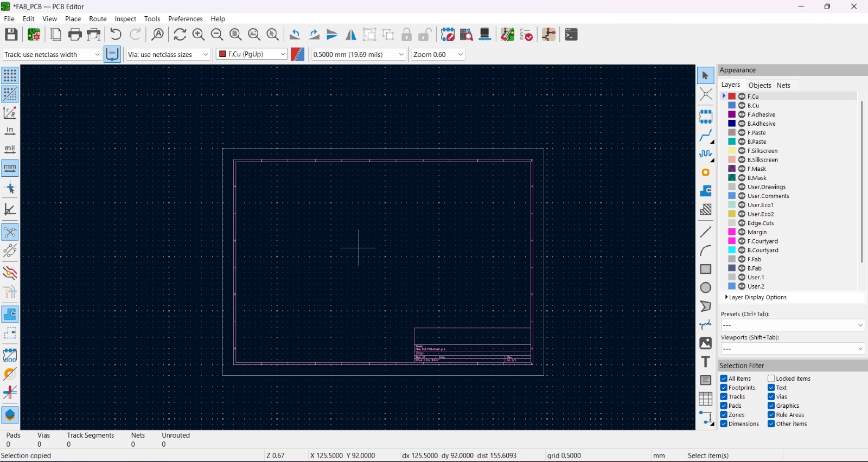The width and height of the screenshot is (868, 462).
Task: Select the F.Courtyard layer row
Action: pyautogui.click(x=788, y=241)
